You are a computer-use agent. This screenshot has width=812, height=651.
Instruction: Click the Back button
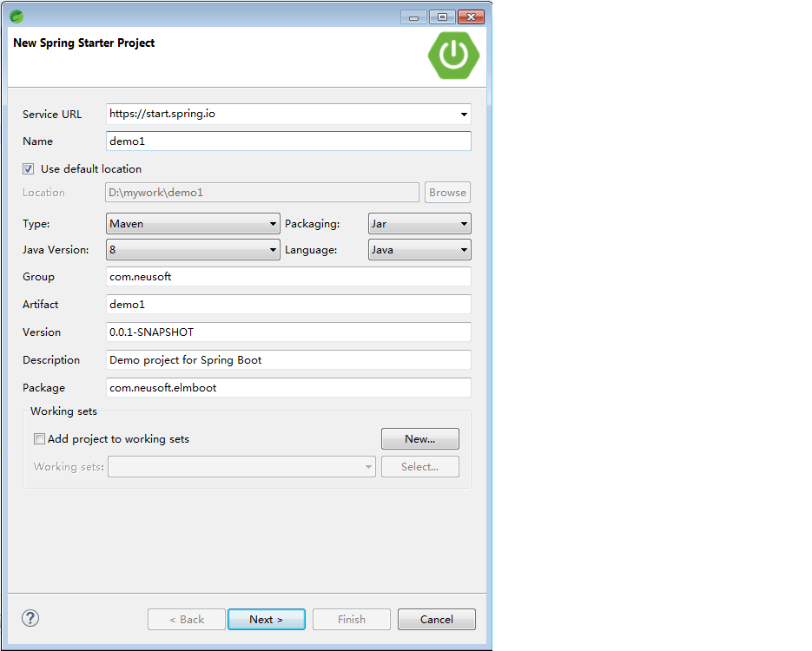pyautogui.click(x=187, y=620)
